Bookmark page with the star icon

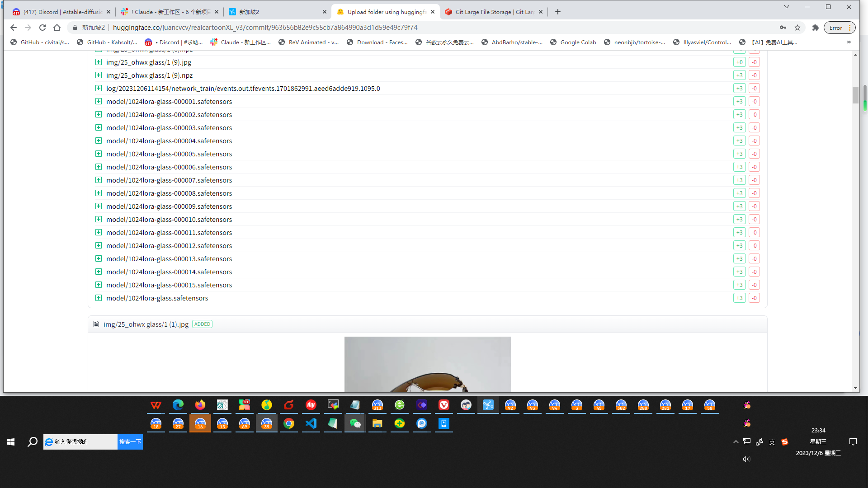tap(797, 28)
